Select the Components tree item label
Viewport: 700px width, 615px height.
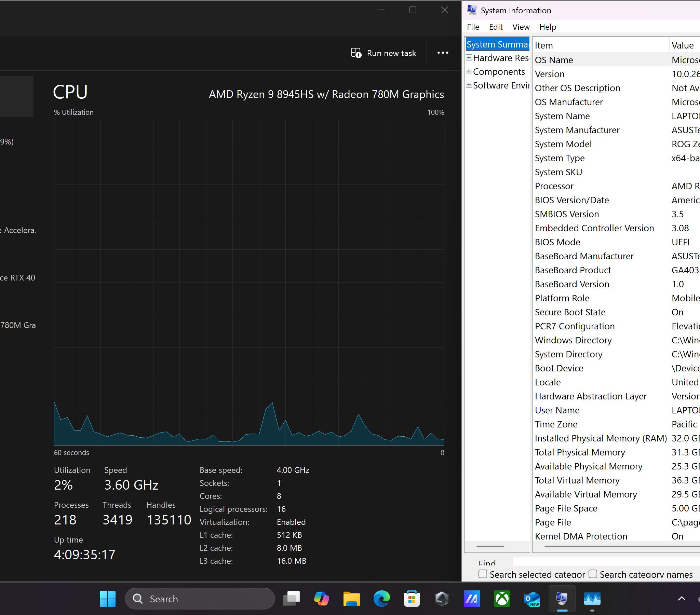[499, 71]
